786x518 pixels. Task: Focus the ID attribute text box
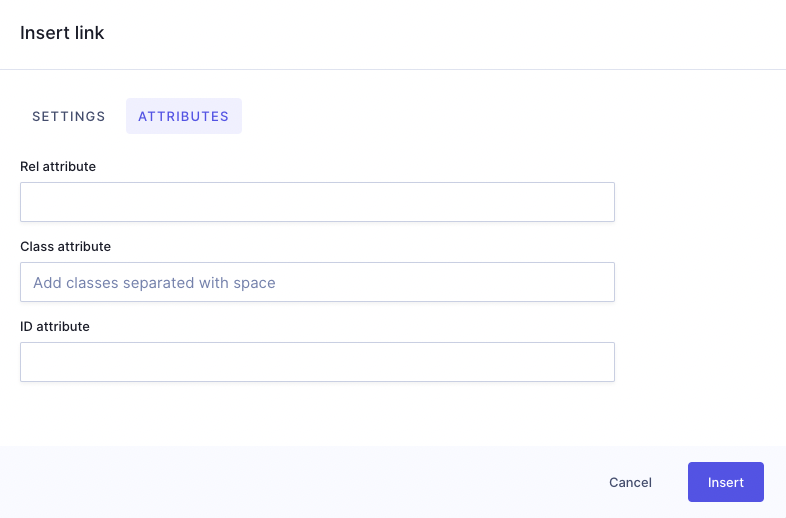point(317,362)
